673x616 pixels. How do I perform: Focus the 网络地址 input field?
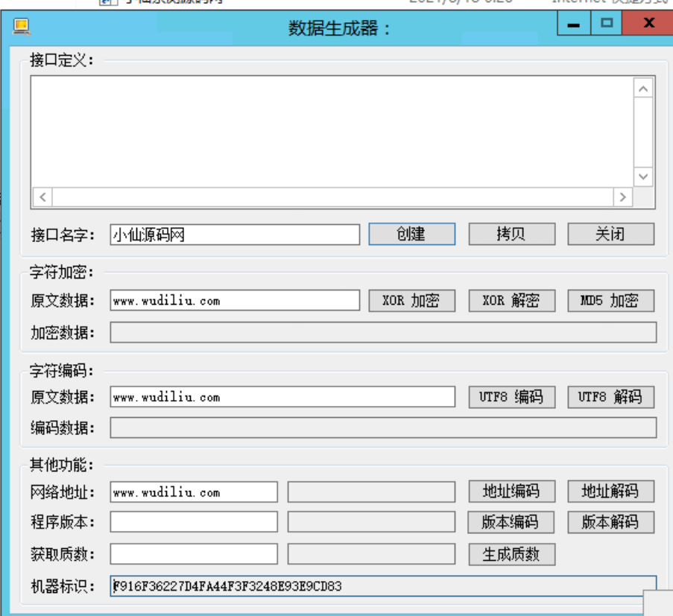[x=194, y=492]
